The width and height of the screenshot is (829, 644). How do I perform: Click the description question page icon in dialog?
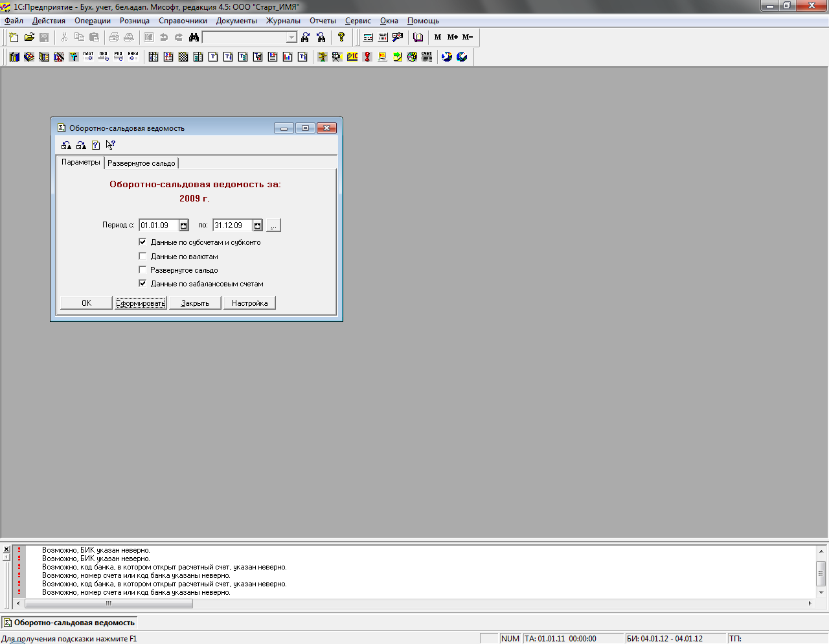click(96, 145)
